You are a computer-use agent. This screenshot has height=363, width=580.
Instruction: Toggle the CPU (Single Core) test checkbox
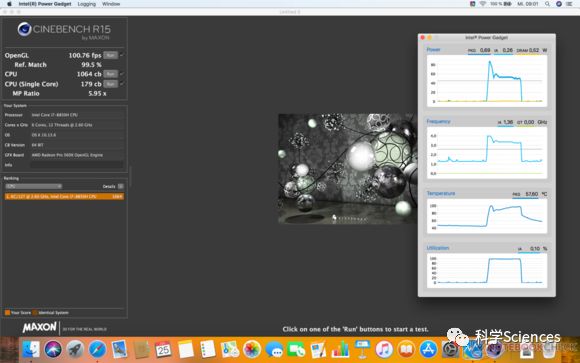122,84
